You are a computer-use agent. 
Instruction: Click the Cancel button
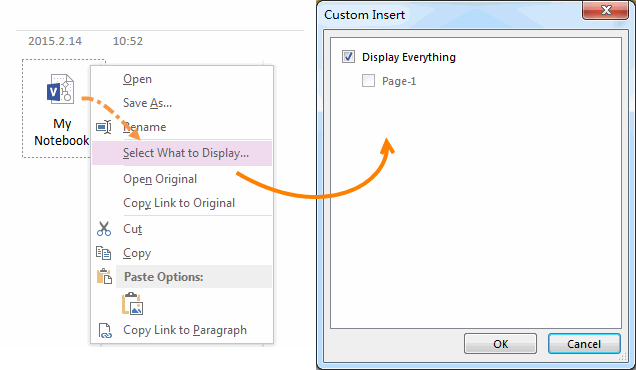(x=584, y=344)
